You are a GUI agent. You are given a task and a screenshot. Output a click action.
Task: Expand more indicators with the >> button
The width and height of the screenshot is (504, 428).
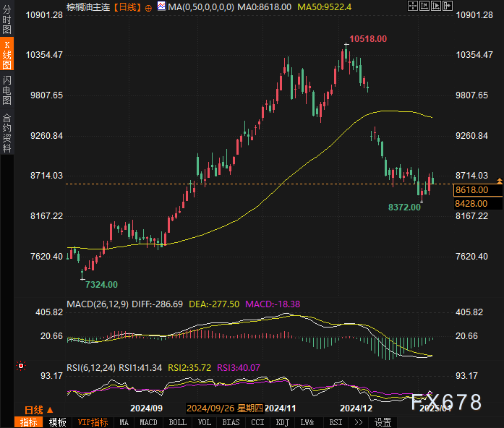(x=358, y=422)
